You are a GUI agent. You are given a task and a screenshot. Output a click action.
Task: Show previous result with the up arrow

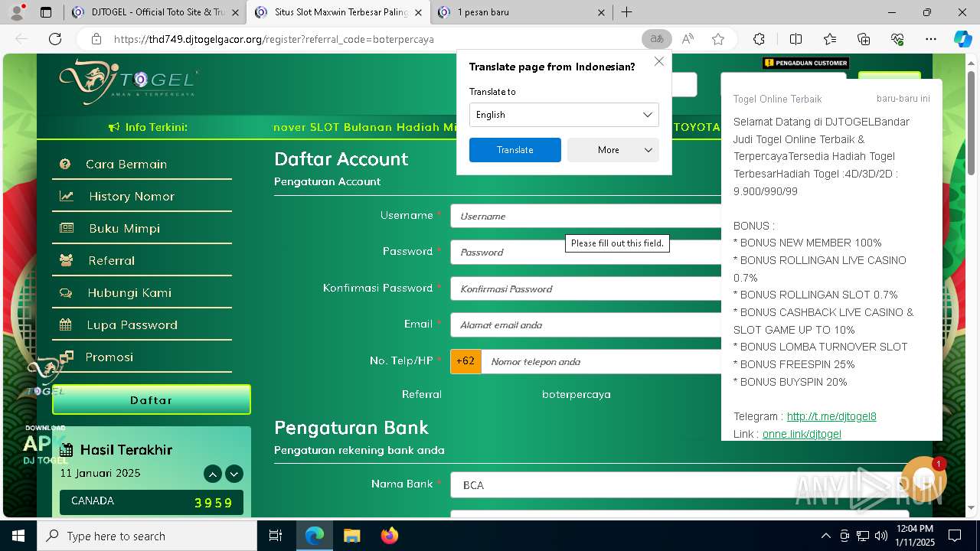213,474
